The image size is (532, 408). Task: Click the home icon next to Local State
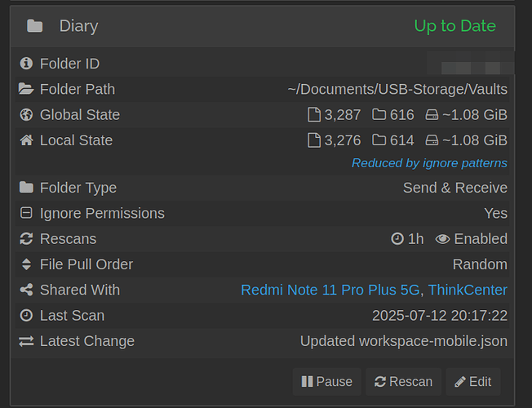[26, 140]
